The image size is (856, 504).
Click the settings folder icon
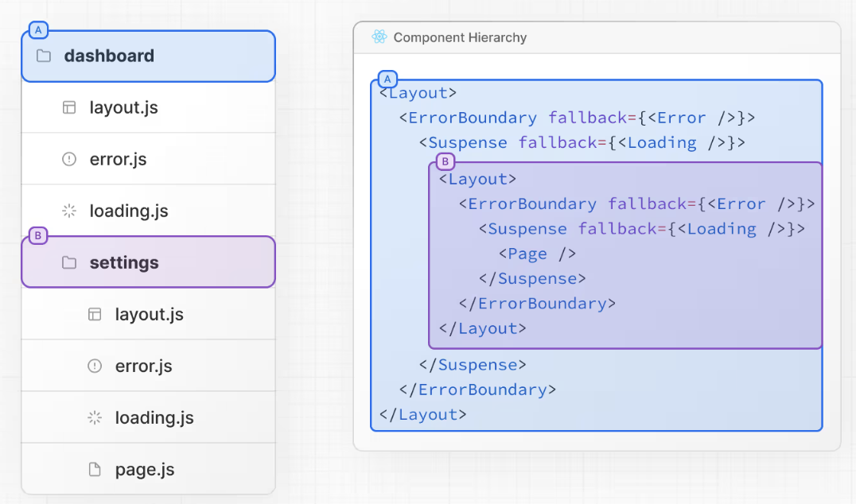[69, 262]
